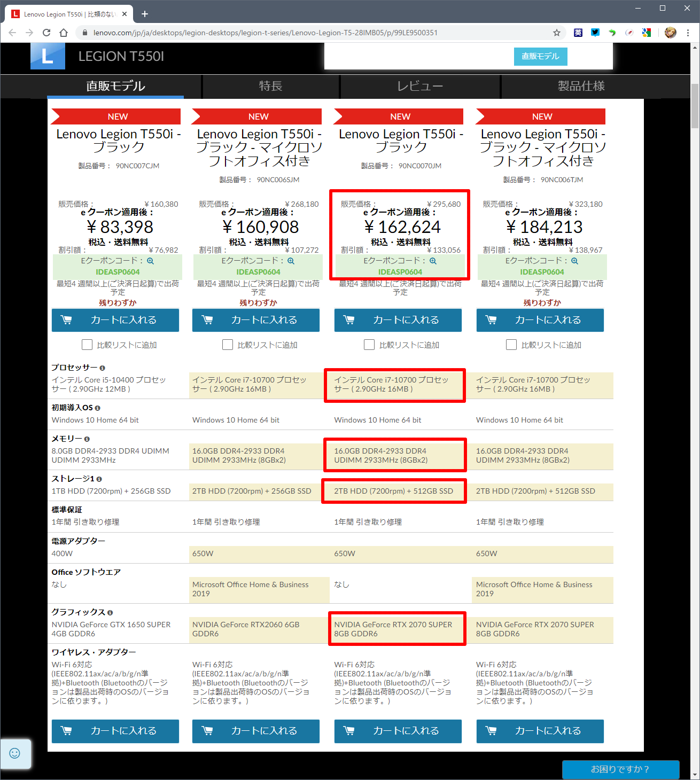Viewport: 700px width, 780px height.
Task: Open the coupon magnifier icon for the ¥83,398 model
Action: click(150, 261)
